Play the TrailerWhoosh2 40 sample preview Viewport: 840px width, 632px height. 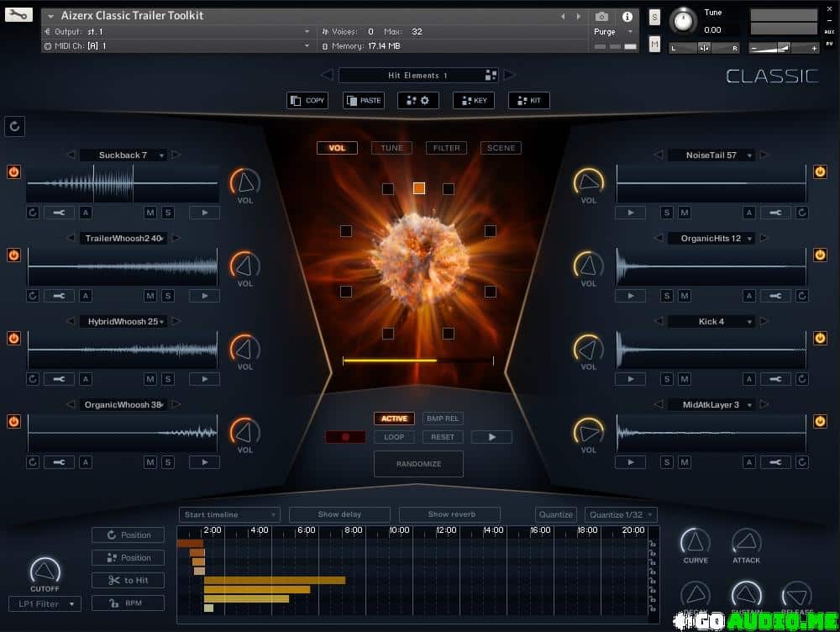pyautogui.click(x=204, y=296)
